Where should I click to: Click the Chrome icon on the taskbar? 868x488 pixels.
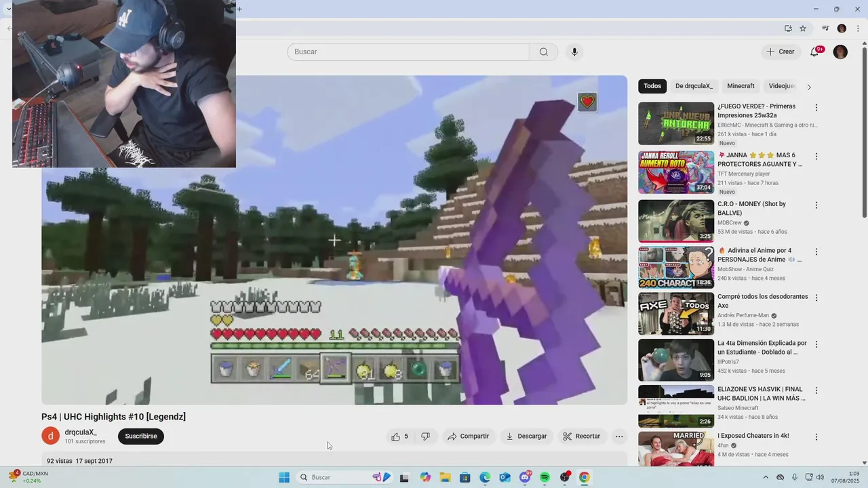tap(585, 477)
